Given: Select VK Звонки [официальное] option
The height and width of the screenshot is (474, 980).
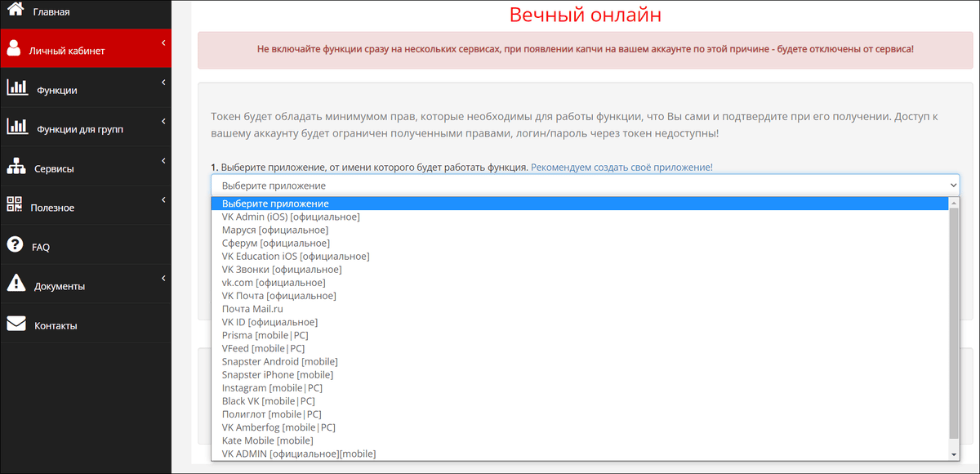Looking at the screenshot, I should pos(580,269).
